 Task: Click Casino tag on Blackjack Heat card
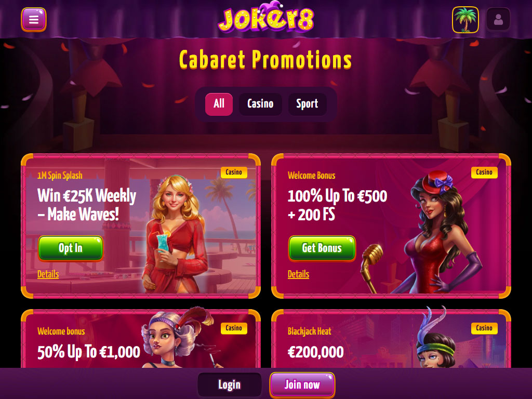point(484,328)
